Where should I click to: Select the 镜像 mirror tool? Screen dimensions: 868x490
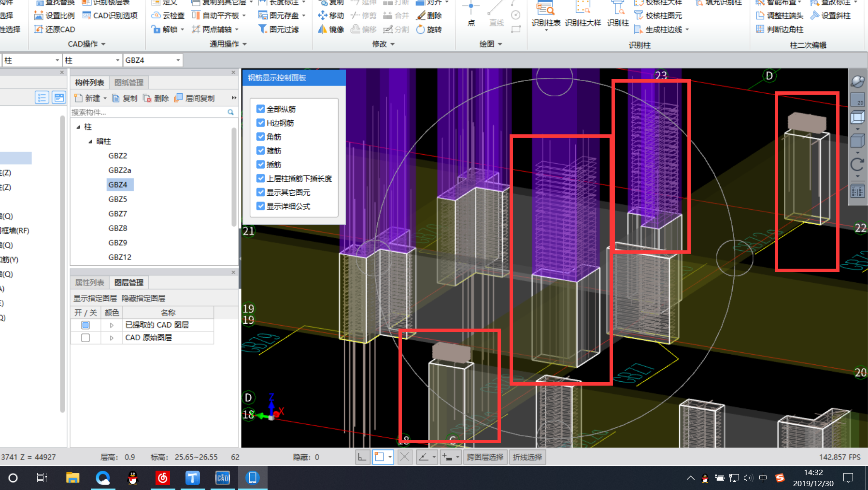coord(331,29)
